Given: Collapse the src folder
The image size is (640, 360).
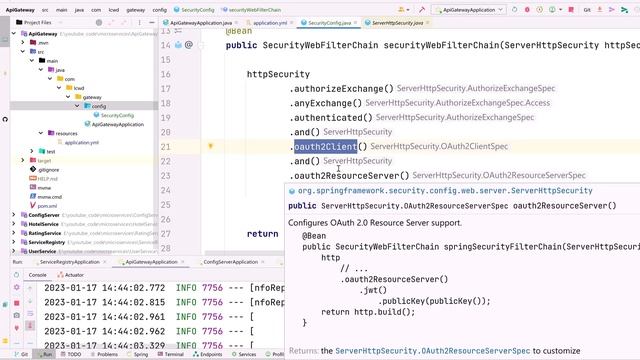Looking at the screenshot, I should pos(23,51).
